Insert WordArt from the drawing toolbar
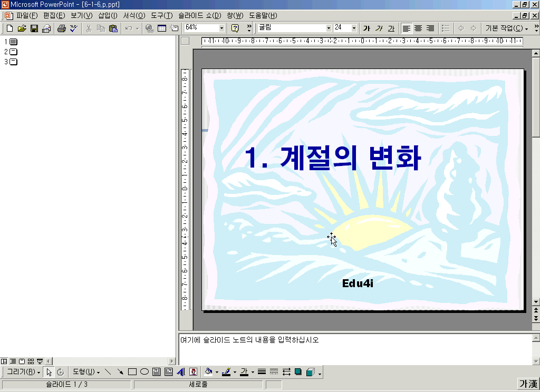 [181, 372]
